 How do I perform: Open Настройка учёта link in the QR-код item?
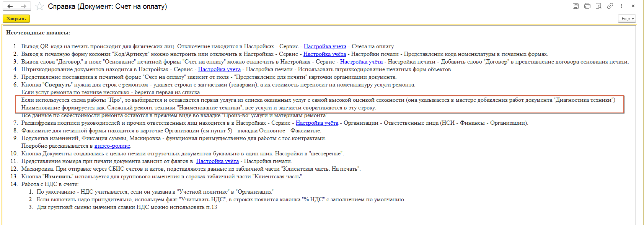(x=325, y=46)
